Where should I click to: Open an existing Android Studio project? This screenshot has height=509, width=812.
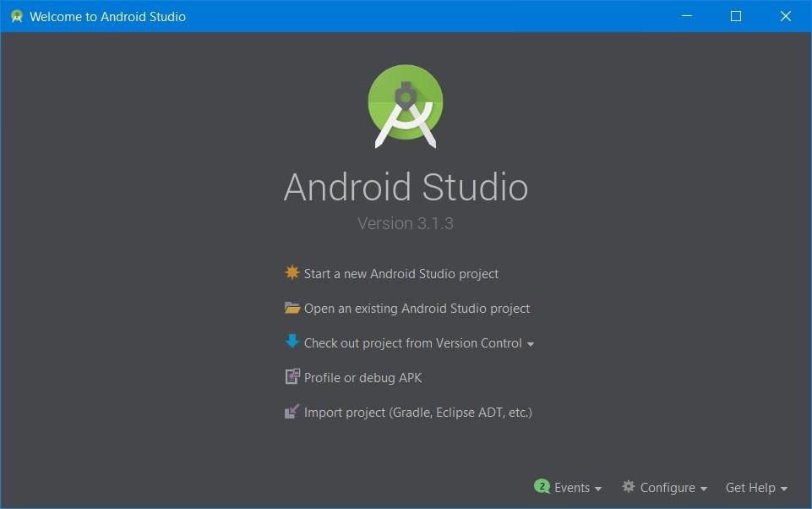point(417,309)
